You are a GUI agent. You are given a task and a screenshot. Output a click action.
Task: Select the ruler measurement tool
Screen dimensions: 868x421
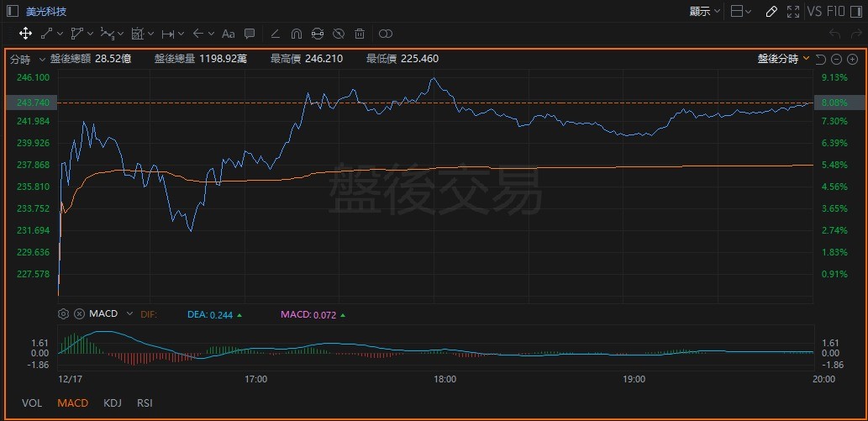(137, 34)
